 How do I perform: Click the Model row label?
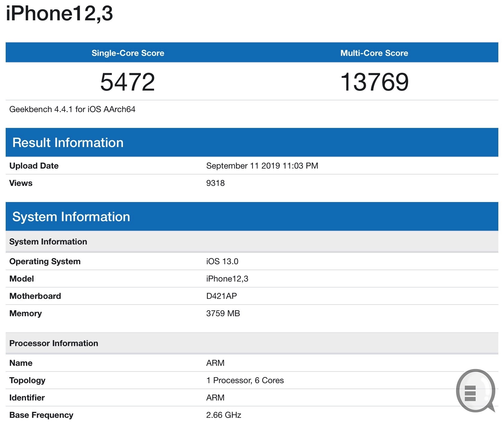pyautogui.click(x=21, y=279)
